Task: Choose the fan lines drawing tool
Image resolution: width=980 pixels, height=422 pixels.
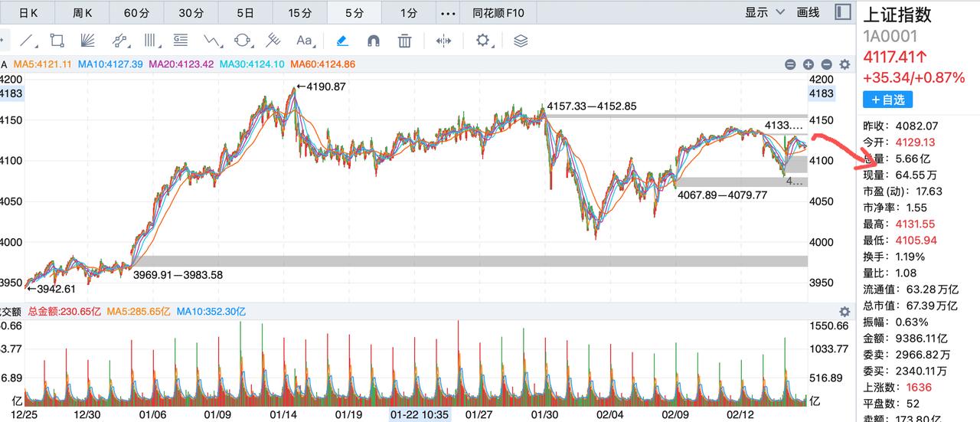Action: [87, 40]
